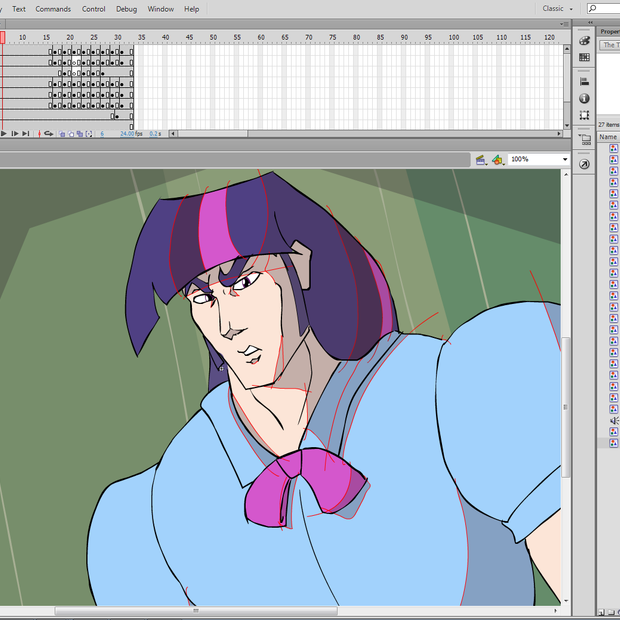
Task: Click the sound item icon in Library
Action: (x=614, y=420)
